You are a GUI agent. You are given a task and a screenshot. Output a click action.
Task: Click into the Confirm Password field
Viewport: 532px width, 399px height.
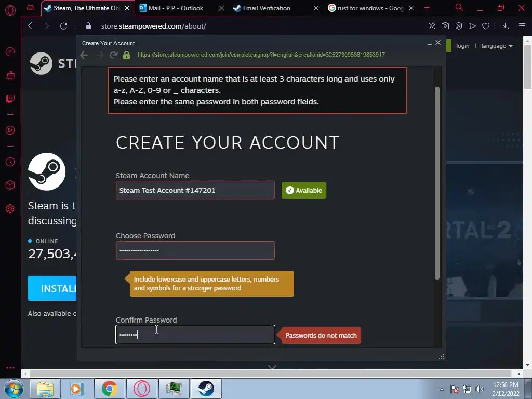[195, 335]
